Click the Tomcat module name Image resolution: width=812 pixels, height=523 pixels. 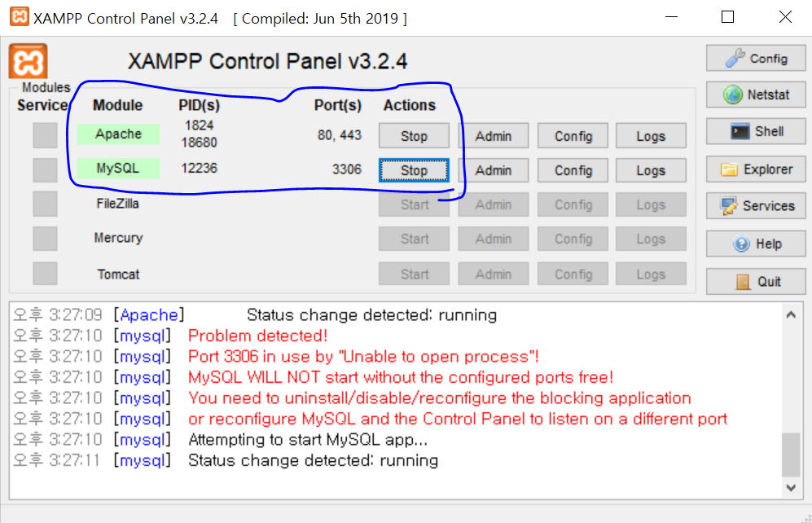pos(118,274)
